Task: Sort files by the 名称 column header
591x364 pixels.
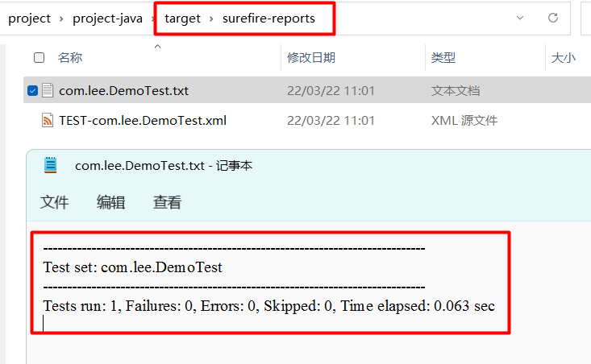Action: click(x=70, y=58)
